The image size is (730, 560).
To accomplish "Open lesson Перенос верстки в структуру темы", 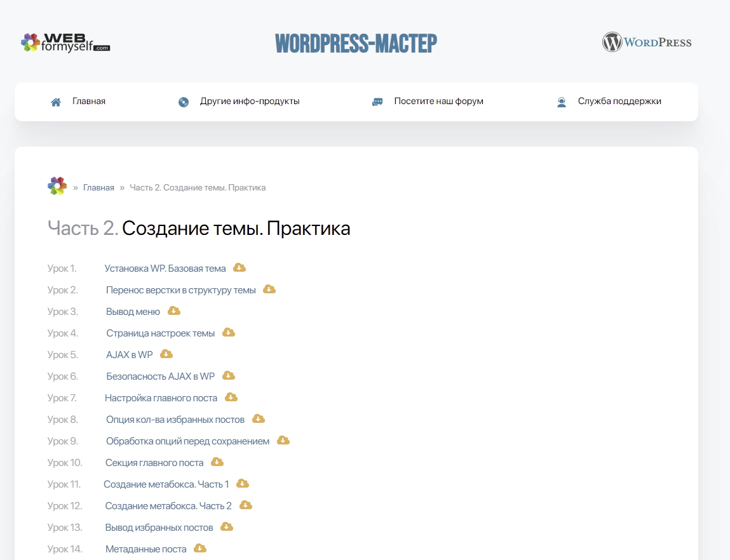I will [180, 290].
